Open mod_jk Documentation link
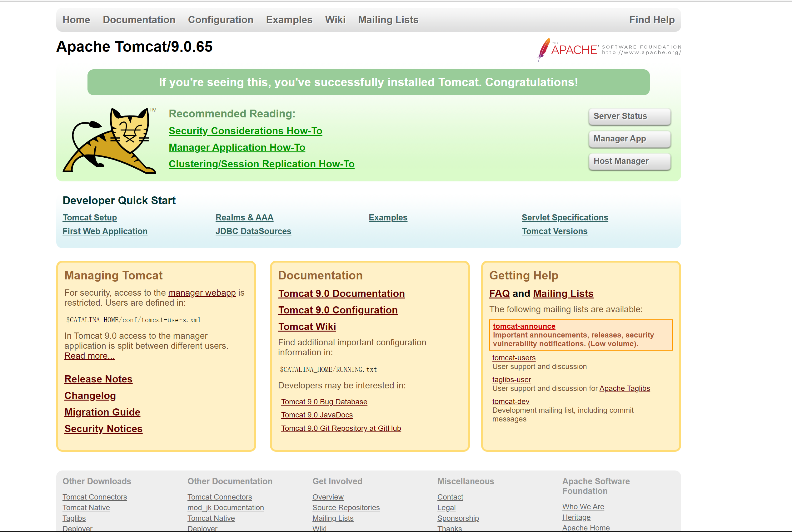The width and height of the screenshot is (792, 532). [x=226, y=508]
